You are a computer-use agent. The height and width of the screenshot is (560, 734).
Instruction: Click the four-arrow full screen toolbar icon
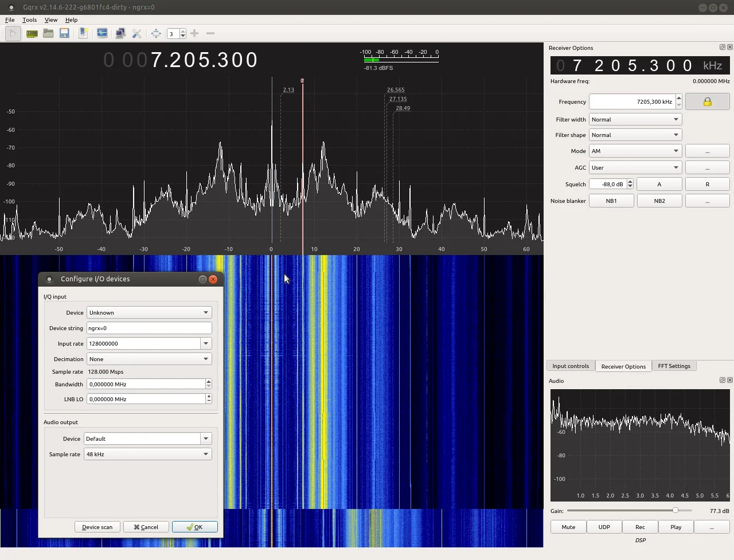coord(156,33)
